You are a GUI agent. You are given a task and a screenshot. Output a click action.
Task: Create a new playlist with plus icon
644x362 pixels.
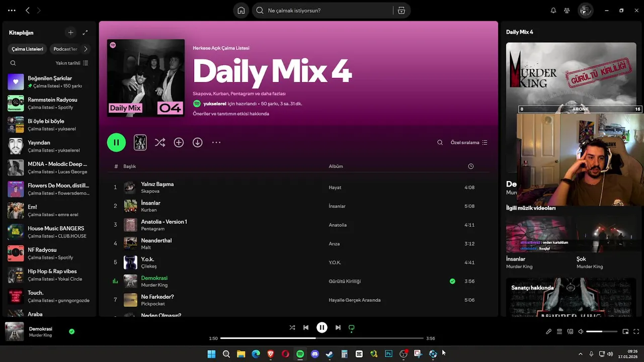[70, 33]
